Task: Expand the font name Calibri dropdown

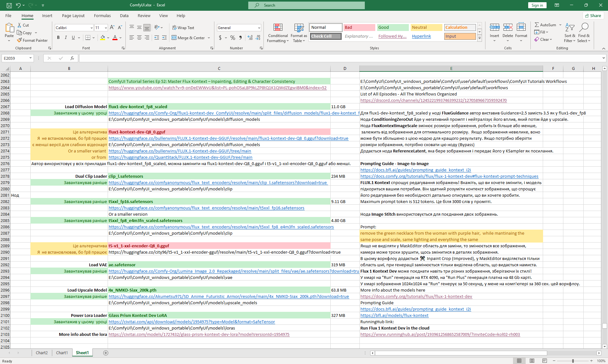Action: 92,28
